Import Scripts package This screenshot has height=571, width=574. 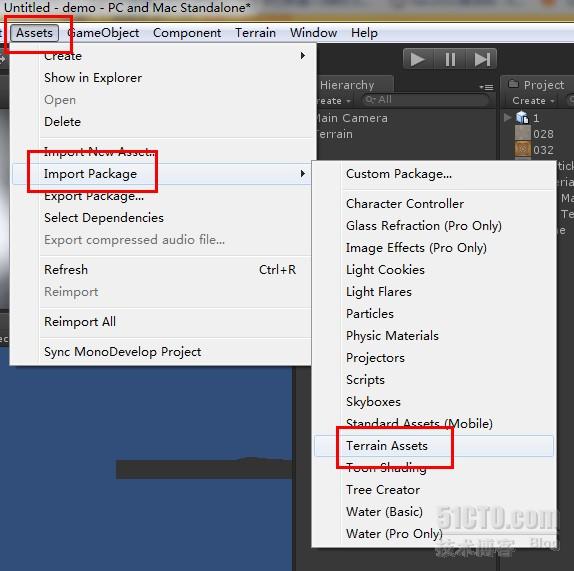434,380
